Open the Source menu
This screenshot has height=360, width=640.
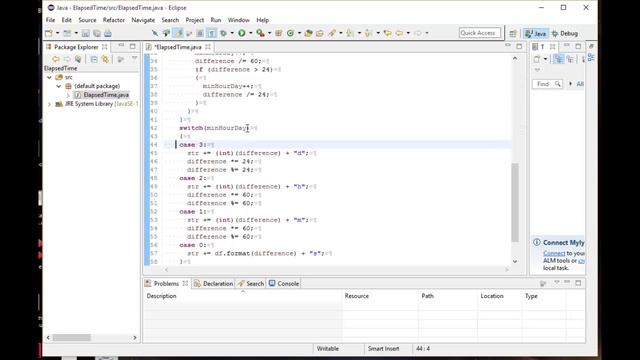pos(87,20)
